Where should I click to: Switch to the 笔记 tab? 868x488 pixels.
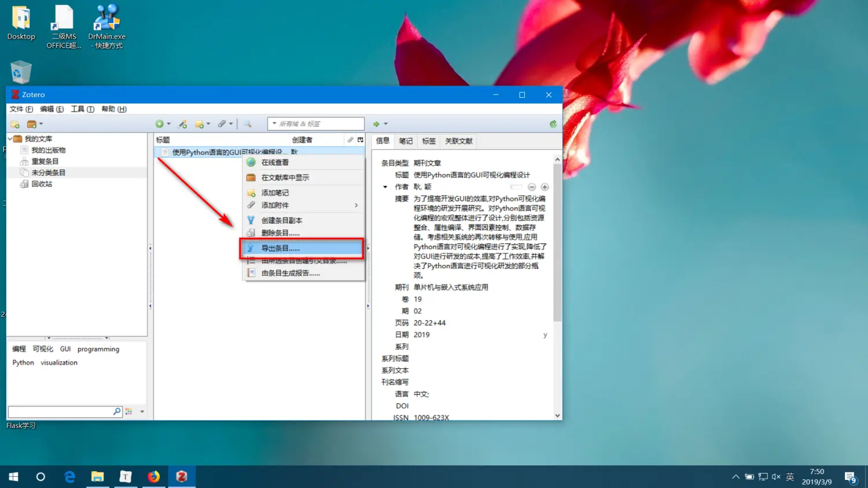(x=406, y=141)
